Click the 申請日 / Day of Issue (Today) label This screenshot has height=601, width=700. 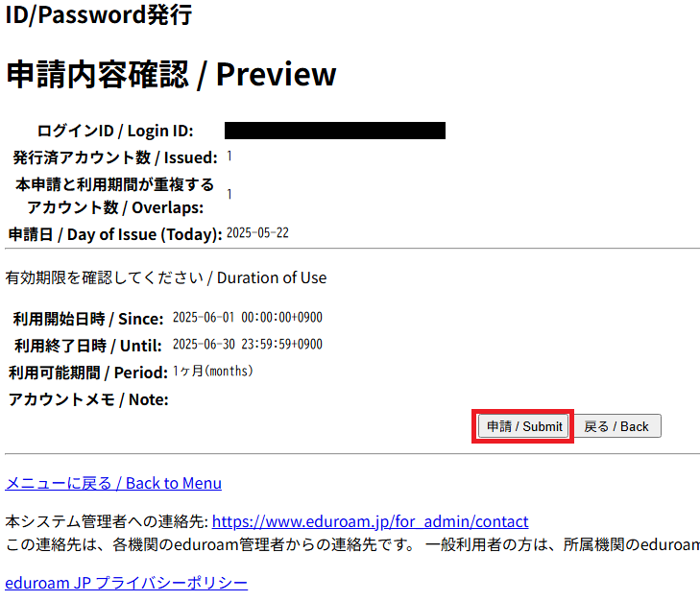coord(115,234)
